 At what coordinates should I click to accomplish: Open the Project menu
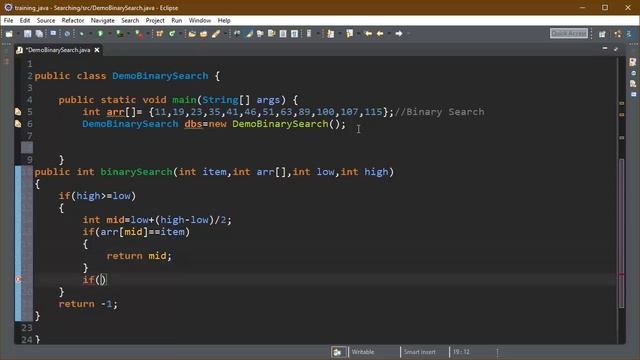pyautogui.click(x=155, y=20)
